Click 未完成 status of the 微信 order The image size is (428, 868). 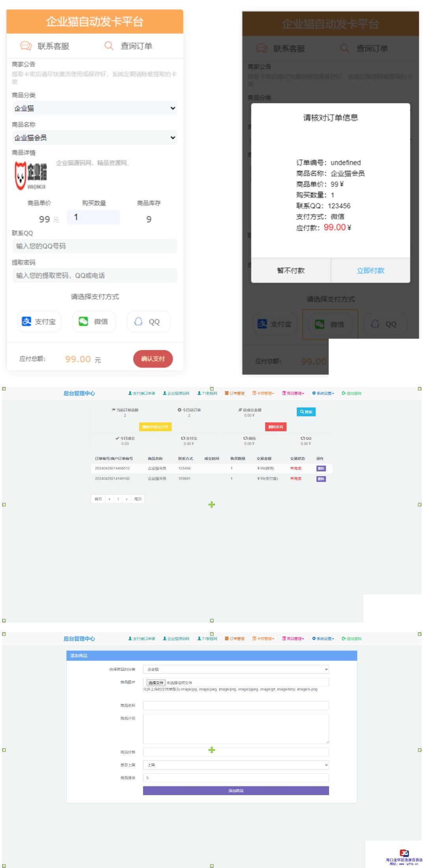click(x=296, y=469)
